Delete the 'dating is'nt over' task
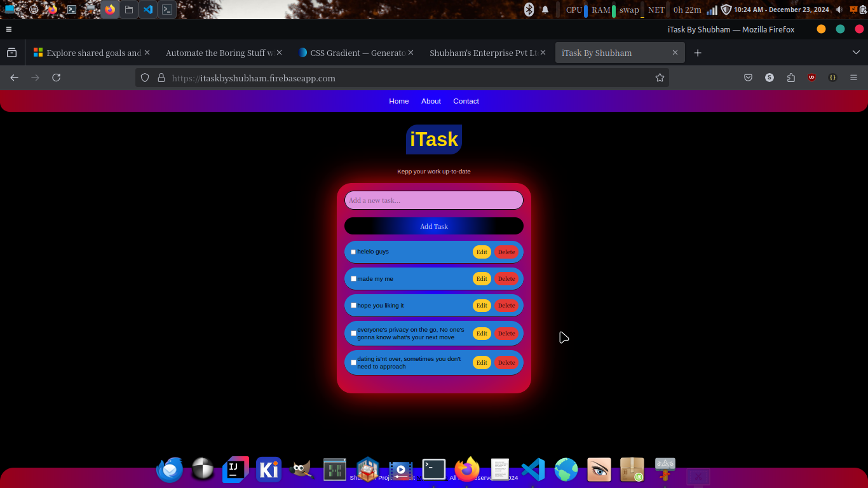The image size is (868, 488). (506, 363)
